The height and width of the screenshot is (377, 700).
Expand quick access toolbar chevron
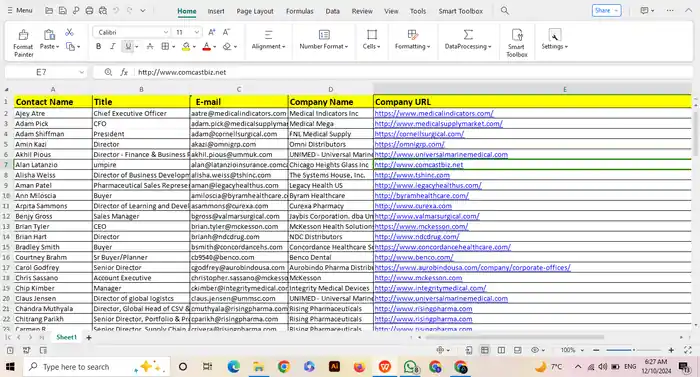pos(143,11)
